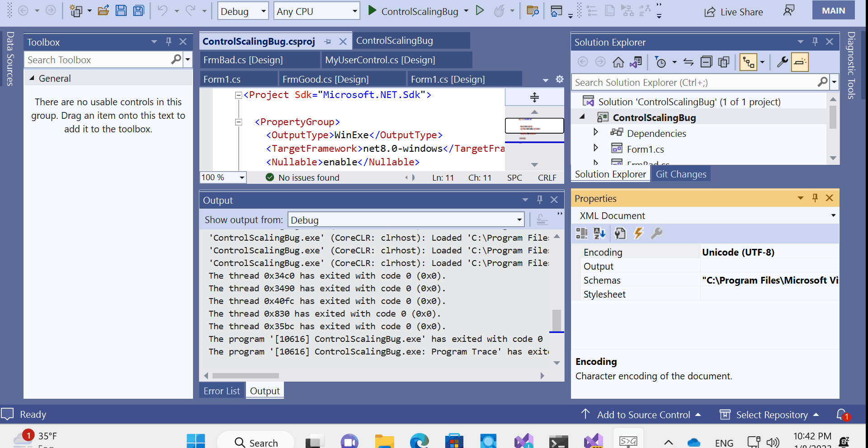Expand the Dependencies node
Image resolution: width=868 pixels, height=448 pixels.
(595, 132)
